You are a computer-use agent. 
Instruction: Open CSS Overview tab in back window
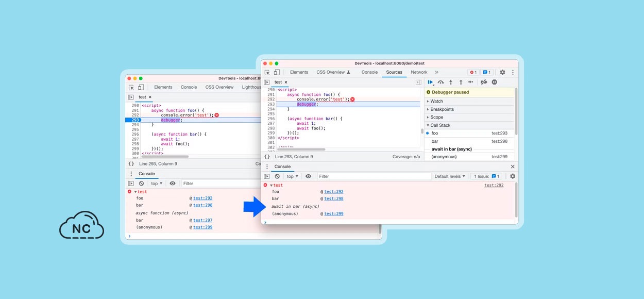219,87
